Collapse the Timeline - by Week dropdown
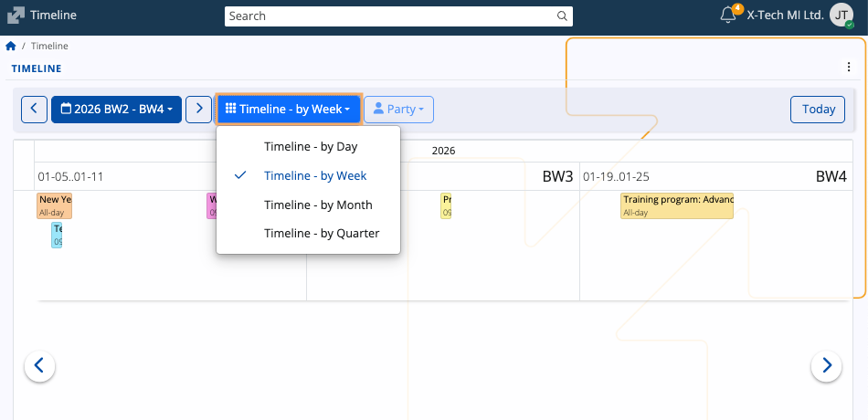This screenshot has width=868, height=420. tap(289, 110)
